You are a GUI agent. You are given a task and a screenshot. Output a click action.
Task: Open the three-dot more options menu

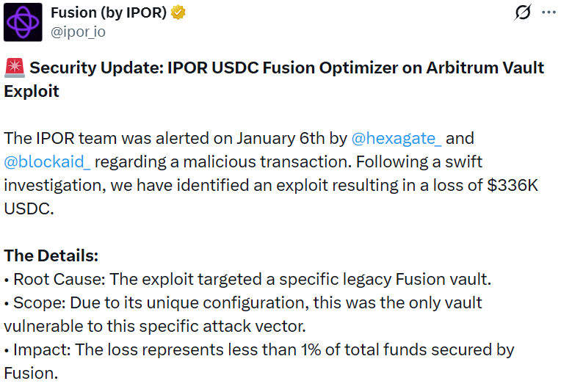coord(549,13)
